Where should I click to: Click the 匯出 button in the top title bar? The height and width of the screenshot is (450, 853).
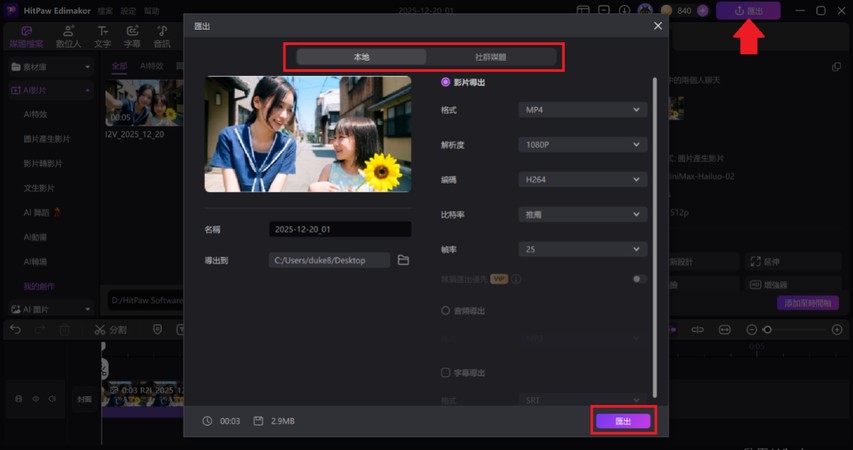pyautogui.click(x=748, y=10)
